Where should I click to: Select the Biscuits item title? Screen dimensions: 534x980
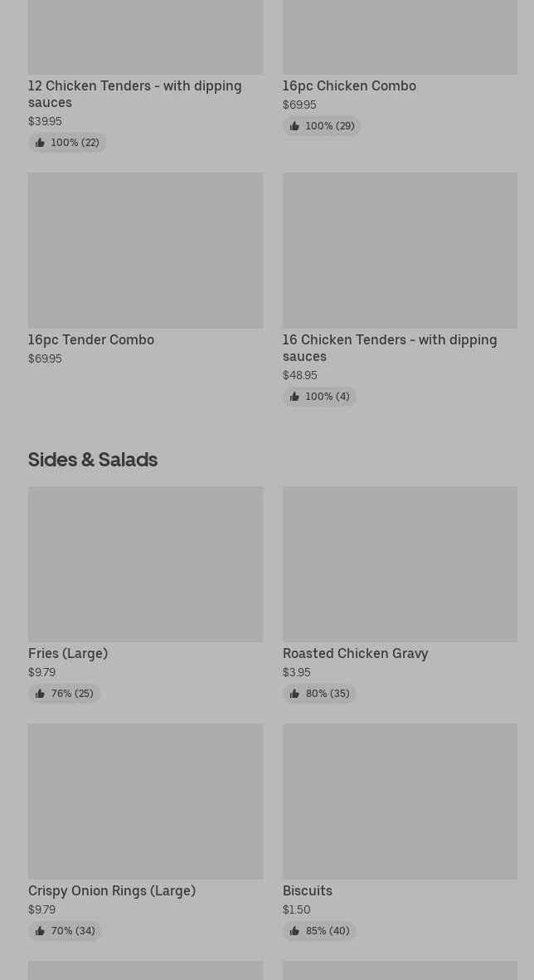[x=308, y=890]
